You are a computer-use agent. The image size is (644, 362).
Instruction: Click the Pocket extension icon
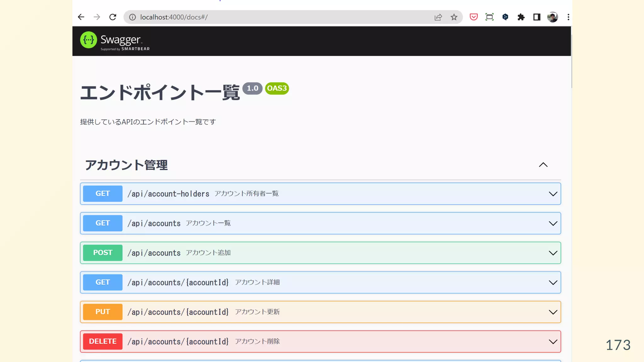point(474,17)
